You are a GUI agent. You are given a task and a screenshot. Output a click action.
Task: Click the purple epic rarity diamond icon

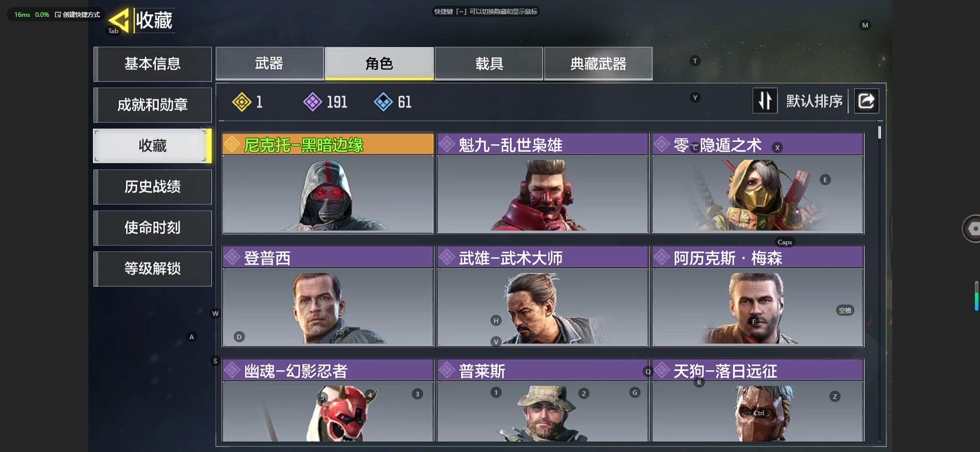[x=312, y=102]
